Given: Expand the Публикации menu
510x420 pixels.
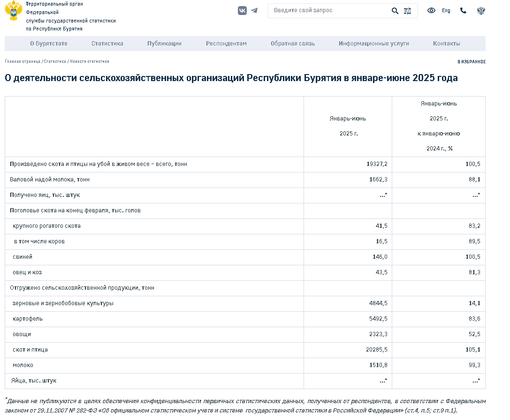Looking at the screenshot, I should tap(164, 44).
